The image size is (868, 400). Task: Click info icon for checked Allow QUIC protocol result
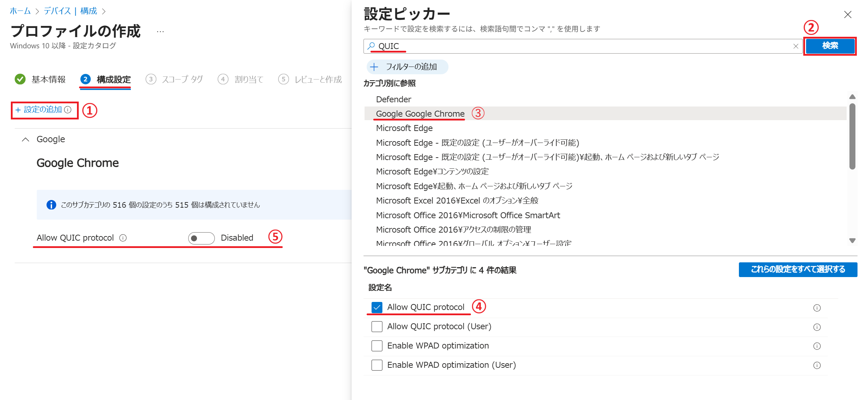[x=817, y=308]
